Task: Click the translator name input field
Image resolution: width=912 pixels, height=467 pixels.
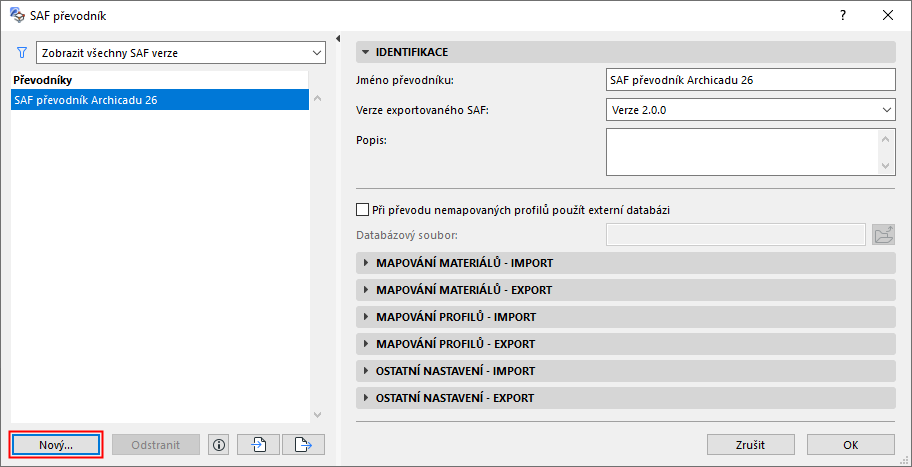Action: (750, 80)
